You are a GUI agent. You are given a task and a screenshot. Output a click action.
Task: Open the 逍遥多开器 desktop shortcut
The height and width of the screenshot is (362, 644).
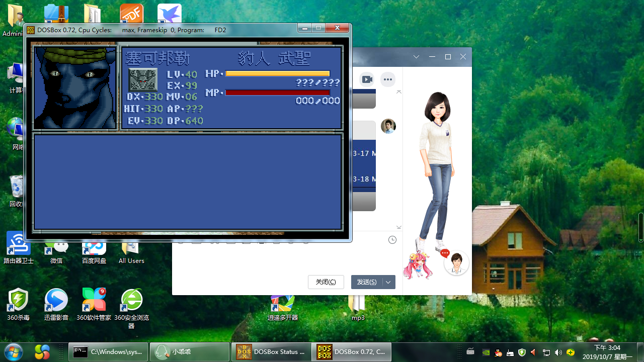(282, 308)
